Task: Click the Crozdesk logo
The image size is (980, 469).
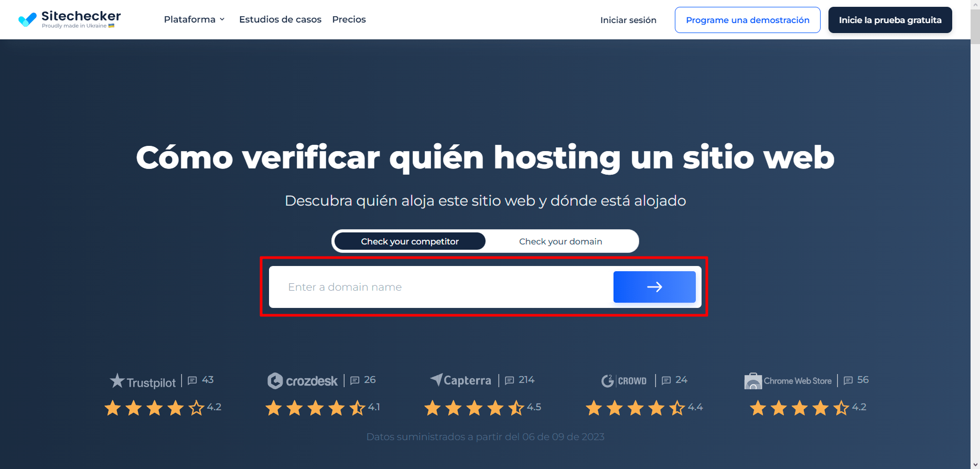Action: (303, 381)
